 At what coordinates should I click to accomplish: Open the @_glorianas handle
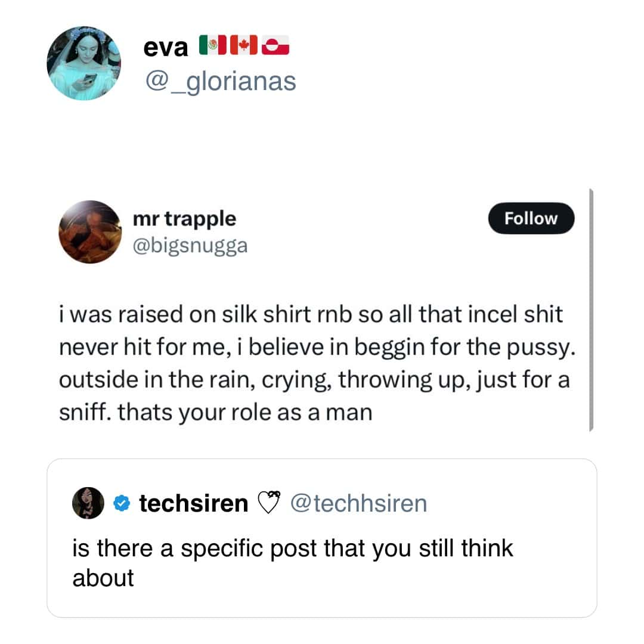click(x=221, y=81)
